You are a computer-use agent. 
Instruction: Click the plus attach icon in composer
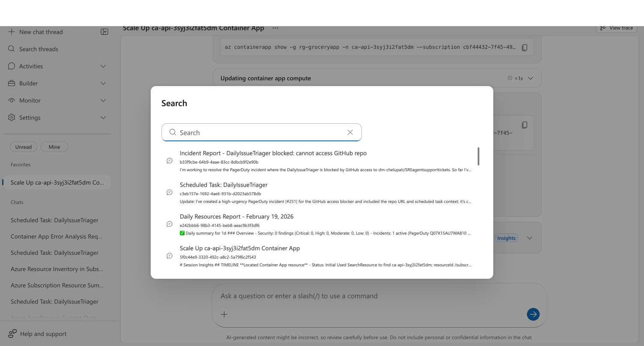click(x=224, y=314)
